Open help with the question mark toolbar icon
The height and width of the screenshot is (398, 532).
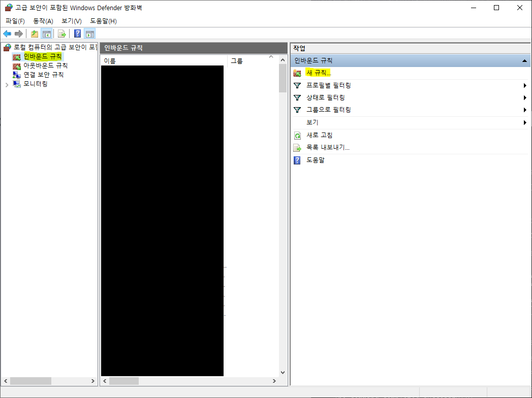click(77, 34)
